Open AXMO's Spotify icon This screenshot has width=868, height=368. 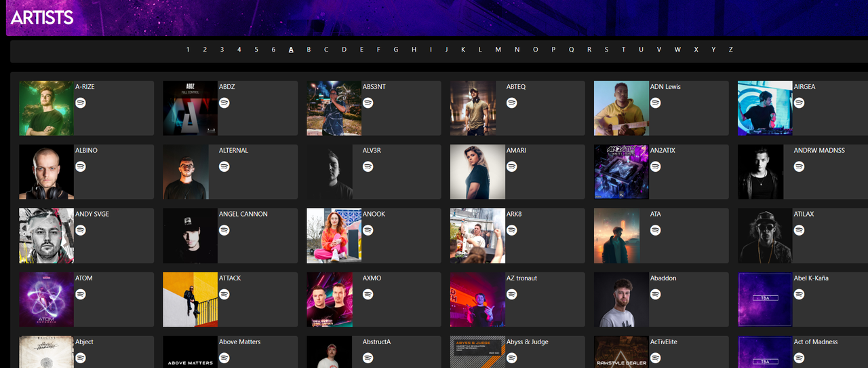(368, 294)
